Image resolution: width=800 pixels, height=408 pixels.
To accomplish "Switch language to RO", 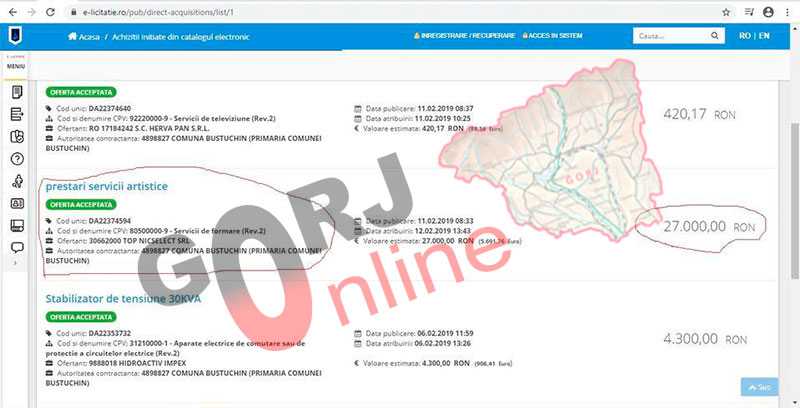I will click(745, 36).
